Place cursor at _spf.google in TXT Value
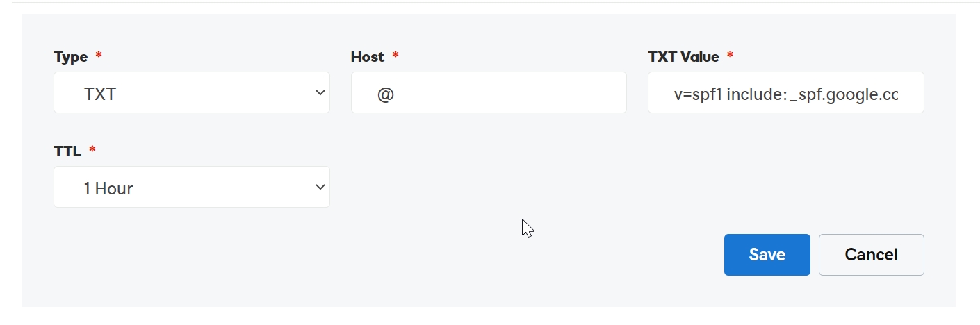980x325 pixels. (831, 94)
